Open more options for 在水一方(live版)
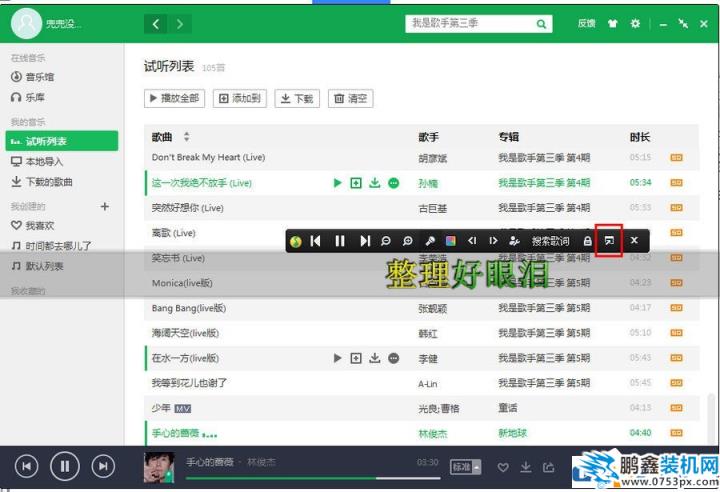This screenshot has width=720, height=492. (394, 358)
